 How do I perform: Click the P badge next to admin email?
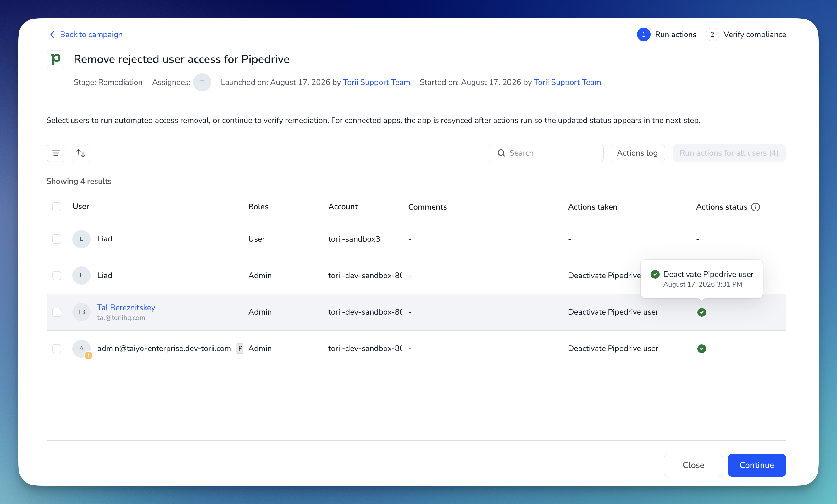coord(240,348)
